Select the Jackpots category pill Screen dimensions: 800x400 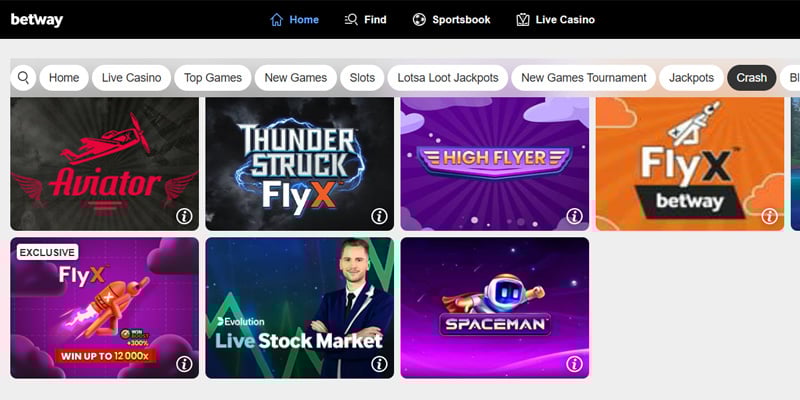pos(691,78)
